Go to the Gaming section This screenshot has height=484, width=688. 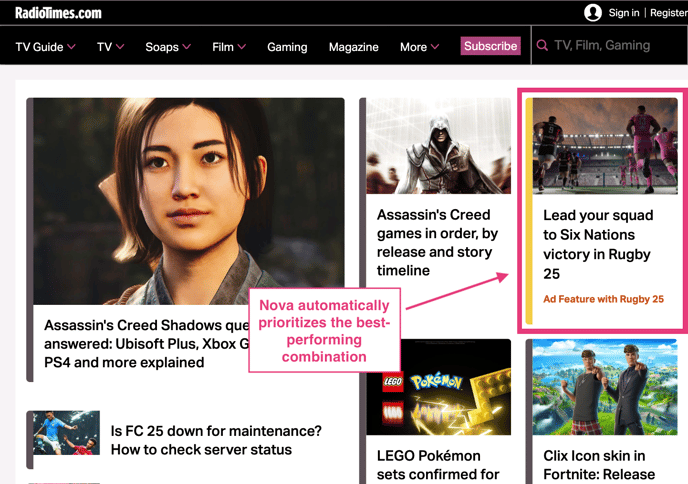click(287, 47)
